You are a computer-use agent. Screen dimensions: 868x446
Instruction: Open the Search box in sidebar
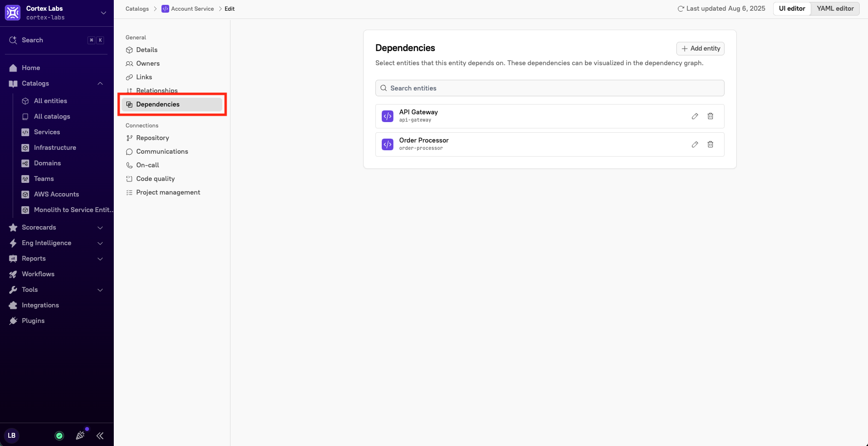[57, 40]
